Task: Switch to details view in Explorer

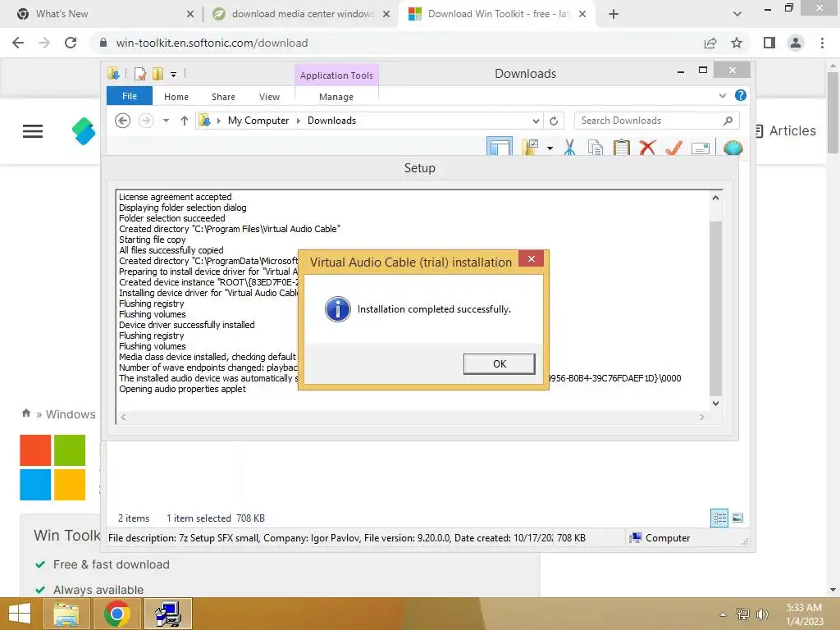Action: 719,518
